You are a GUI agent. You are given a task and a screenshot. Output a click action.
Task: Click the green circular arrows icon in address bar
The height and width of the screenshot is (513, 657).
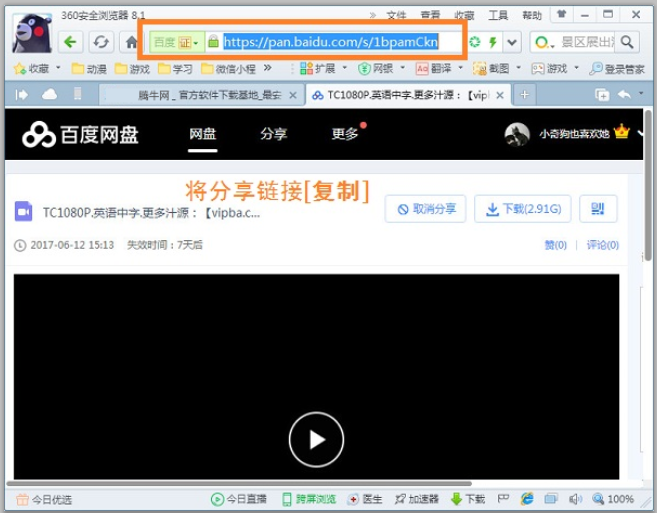(475, 42)
